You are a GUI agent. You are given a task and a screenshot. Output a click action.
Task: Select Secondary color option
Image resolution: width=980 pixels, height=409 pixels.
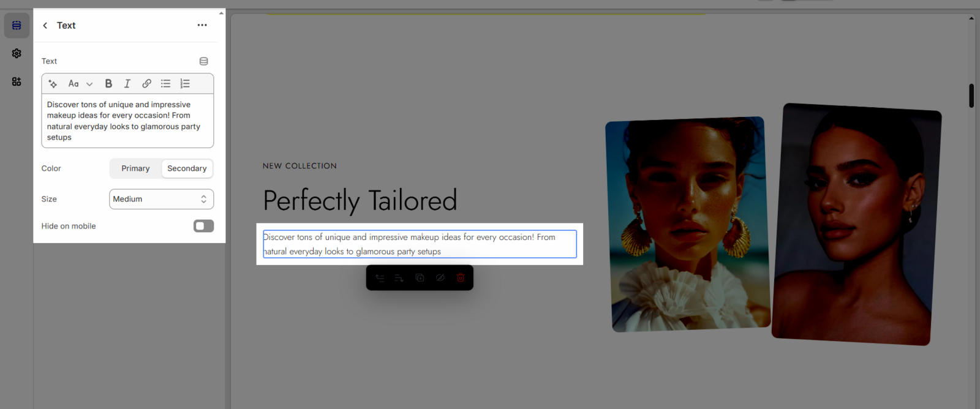[x=187, y=168]
